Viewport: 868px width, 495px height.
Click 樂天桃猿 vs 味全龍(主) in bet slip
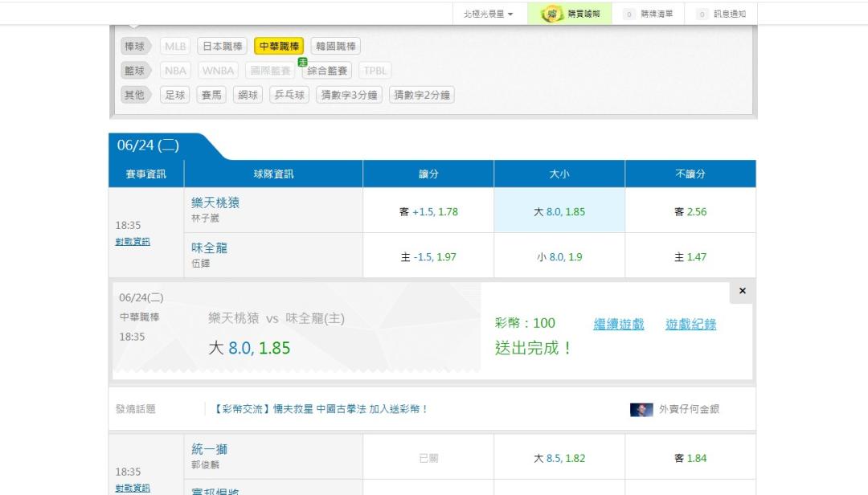276,318
